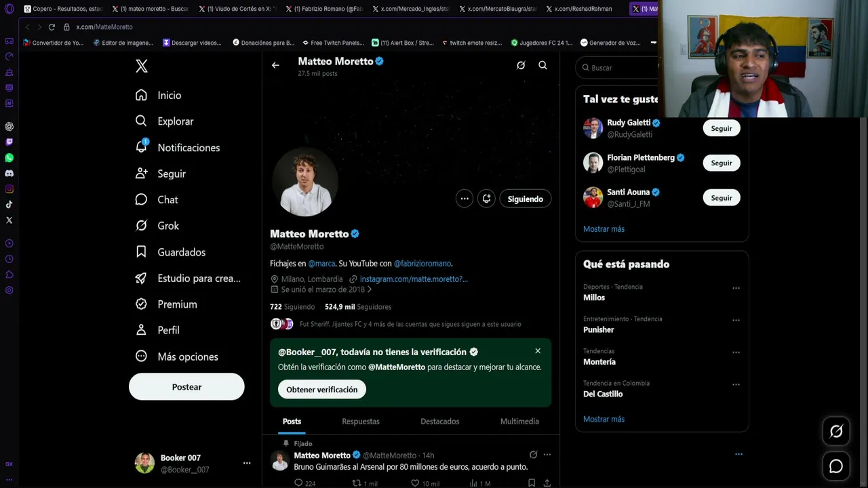Click Grok icon on the pinned post

click(x=533, y=455)
